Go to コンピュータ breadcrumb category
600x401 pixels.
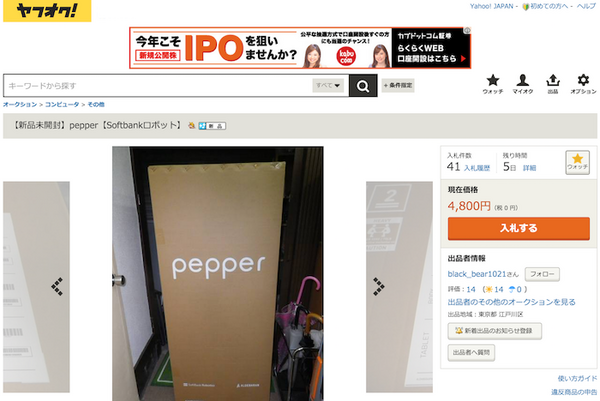click(x=62, y=104)
